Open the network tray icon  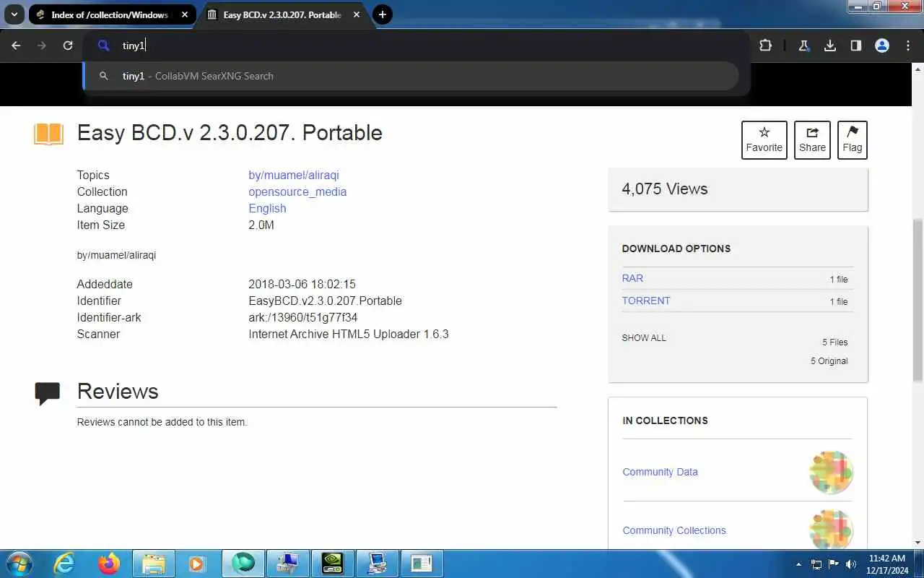[x=816, y=564]
